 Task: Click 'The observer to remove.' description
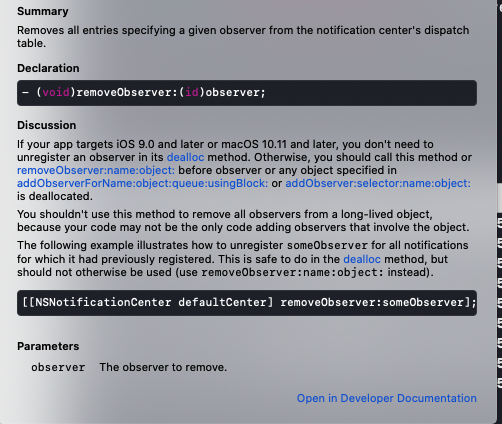click(163, 367)
